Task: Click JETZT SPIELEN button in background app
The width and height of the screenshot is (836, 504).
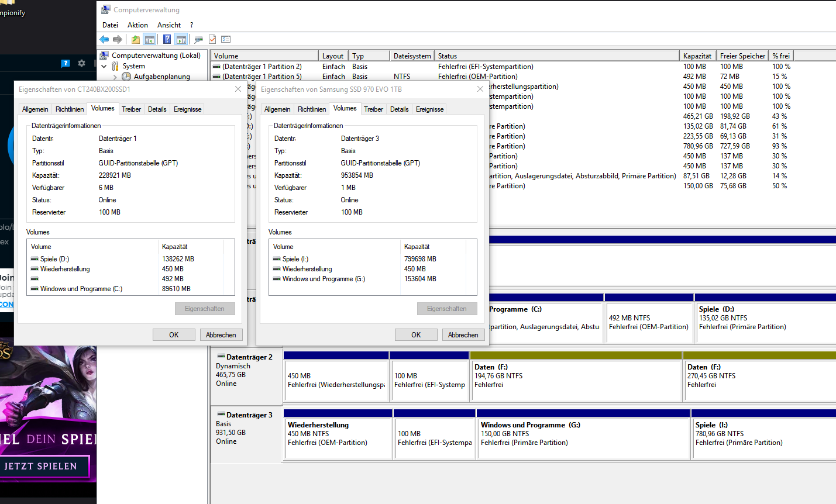Action: coord(44,466)
